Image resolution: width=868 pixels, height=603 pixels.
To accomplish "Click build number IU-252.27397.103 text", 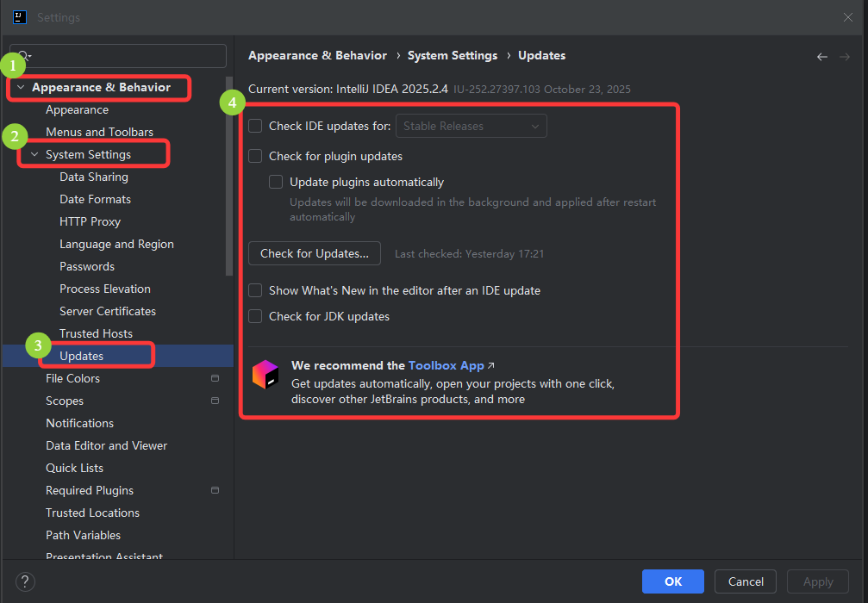I will tap(496, 89).
